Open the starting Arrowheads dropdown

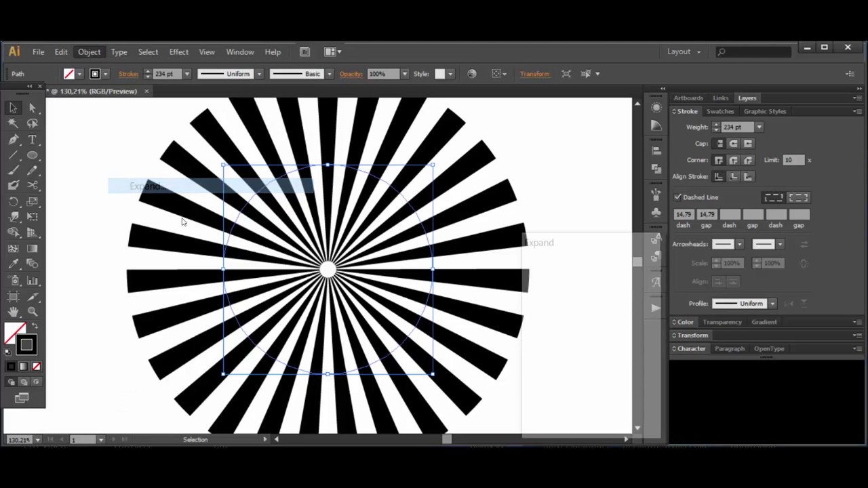click(739, 244)
